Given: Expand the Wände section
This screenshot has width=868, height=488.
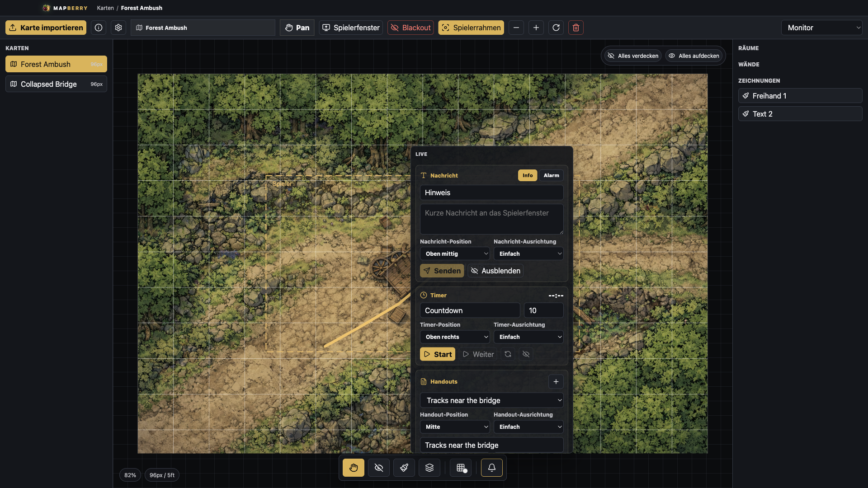Looking at the screenshot, I should (x=749, y=64).
